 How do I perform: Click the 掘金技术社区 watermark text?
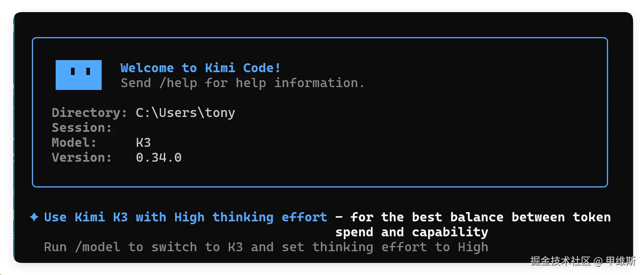click(560, 261)
